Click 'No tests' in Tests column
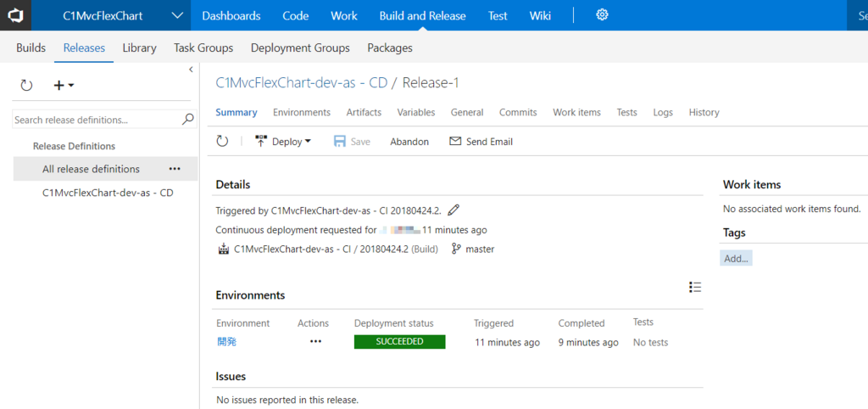 (x=650, y=343)
